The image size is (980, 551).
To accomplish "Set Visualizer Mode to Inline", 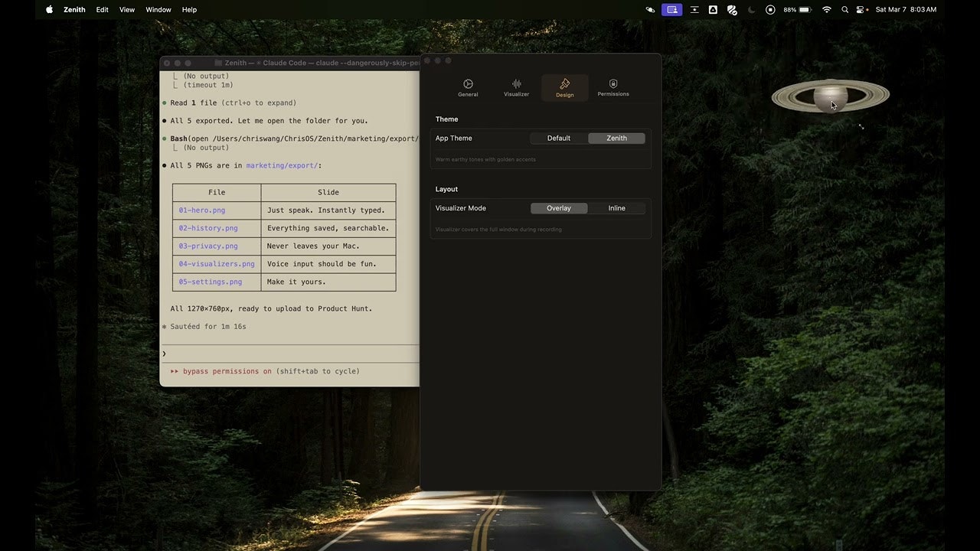I will (x=616, y=208).
